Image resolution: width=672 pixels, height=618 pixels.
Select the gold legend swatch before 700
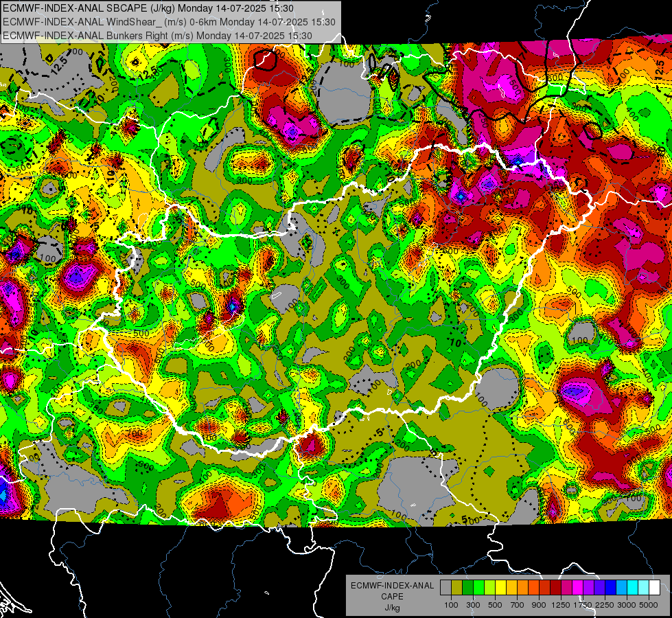511,588
